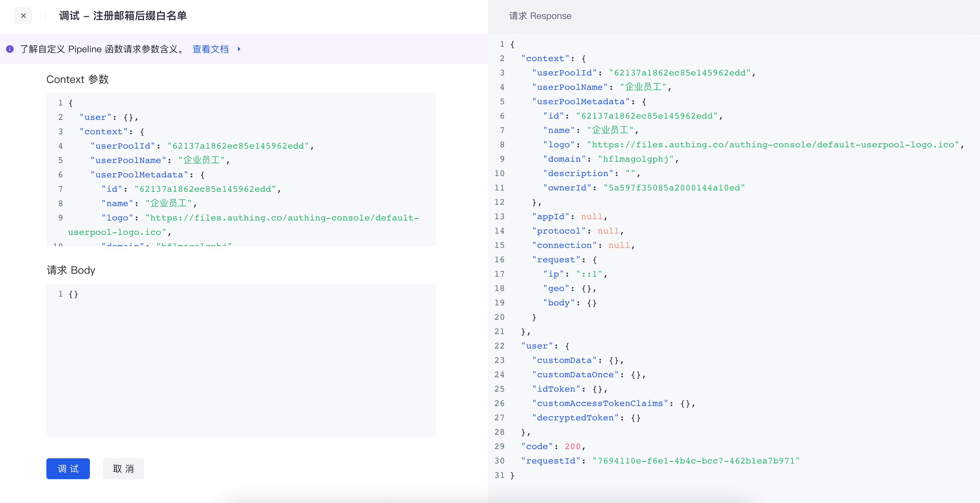Open the 查看文档 documentation link

coord(210,49)
